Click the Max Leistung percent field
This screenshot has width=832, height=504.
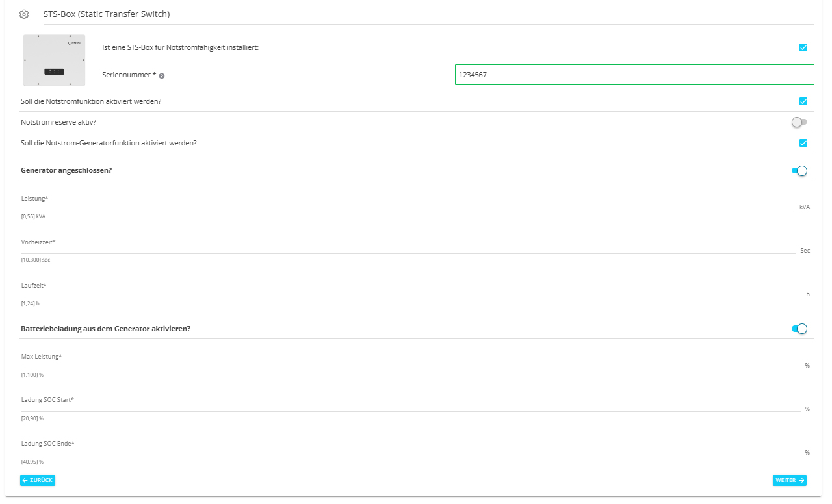pos(403,362)
